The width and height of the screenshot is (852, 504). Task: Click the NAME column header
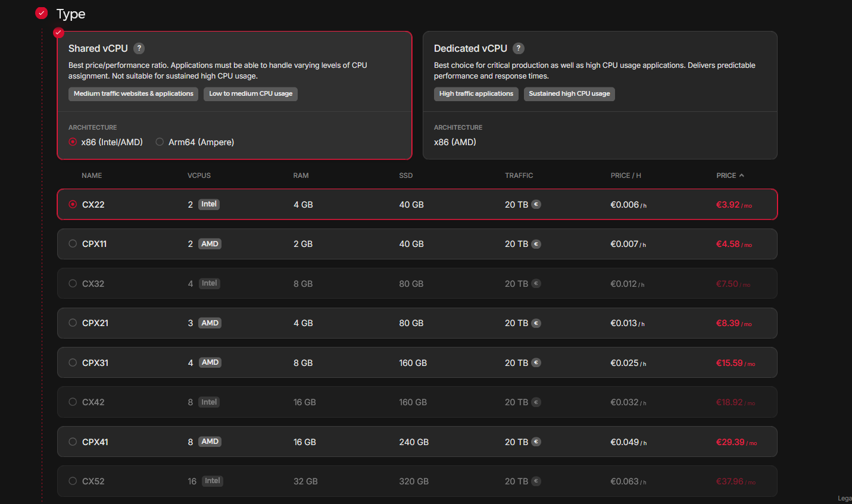92,176
